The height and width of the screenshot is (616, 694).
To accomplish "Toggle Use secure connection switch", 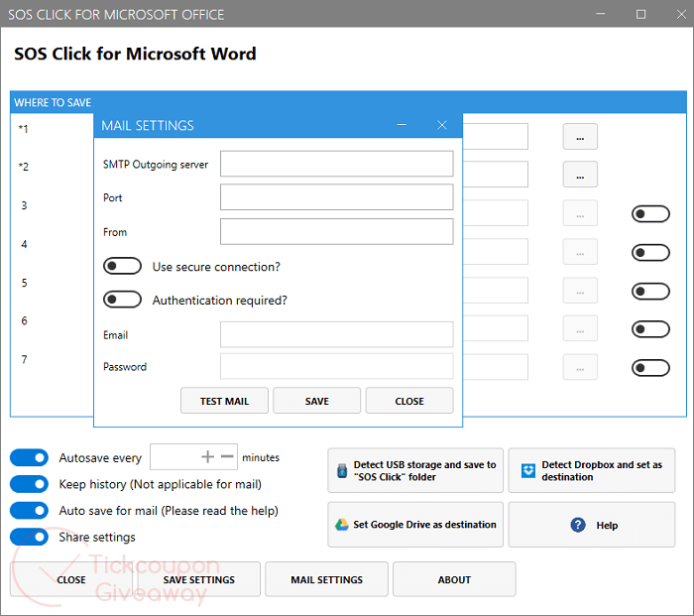I will pos(122,266).
